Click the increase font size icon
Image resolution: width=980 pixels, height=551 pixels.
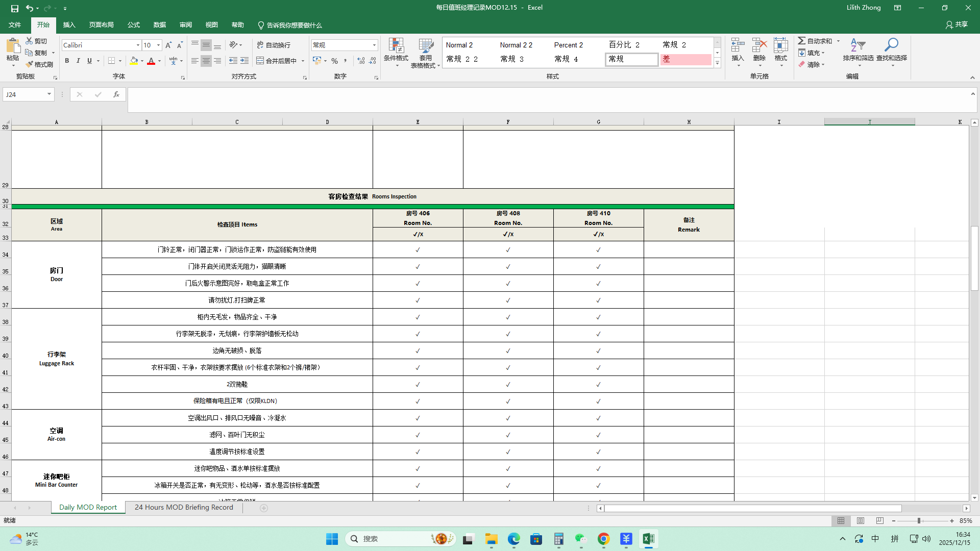click(x=168, y=45)
